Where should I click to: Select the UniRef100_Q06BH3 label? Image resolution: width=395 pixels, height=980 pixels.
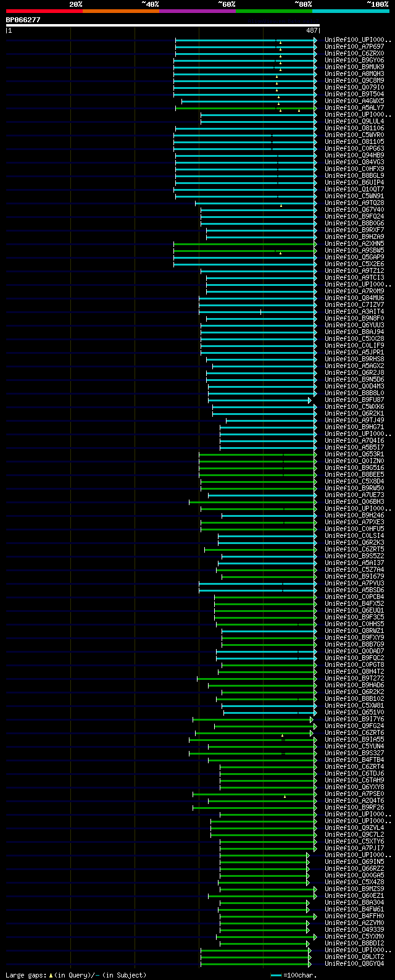coord(354,501)
